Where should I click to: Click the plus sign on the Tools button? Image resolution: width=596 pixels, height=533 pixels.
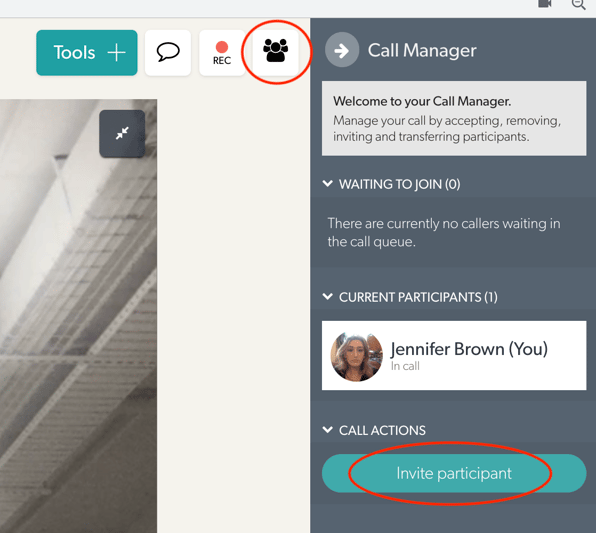(116, 52)
